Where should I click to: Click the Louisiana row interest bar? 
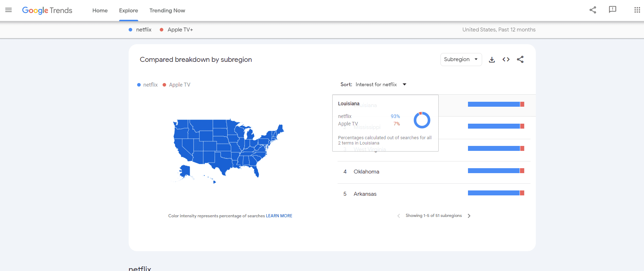[496, 104]
